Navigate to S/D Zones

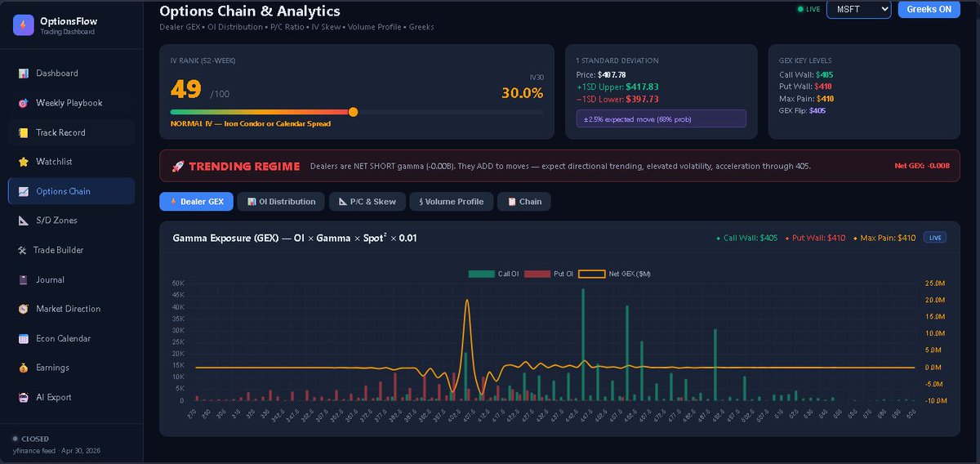(x=71, y=221)
